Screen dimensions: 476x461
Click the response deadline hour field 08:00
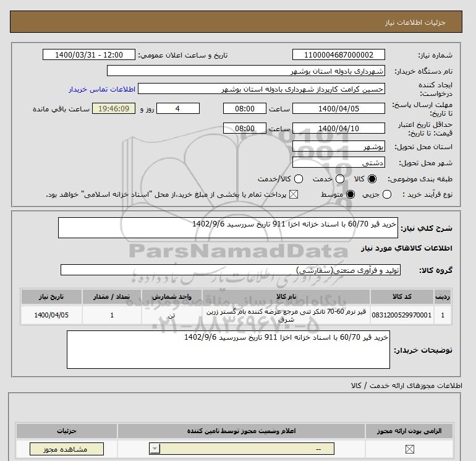(x=245, y=108)
